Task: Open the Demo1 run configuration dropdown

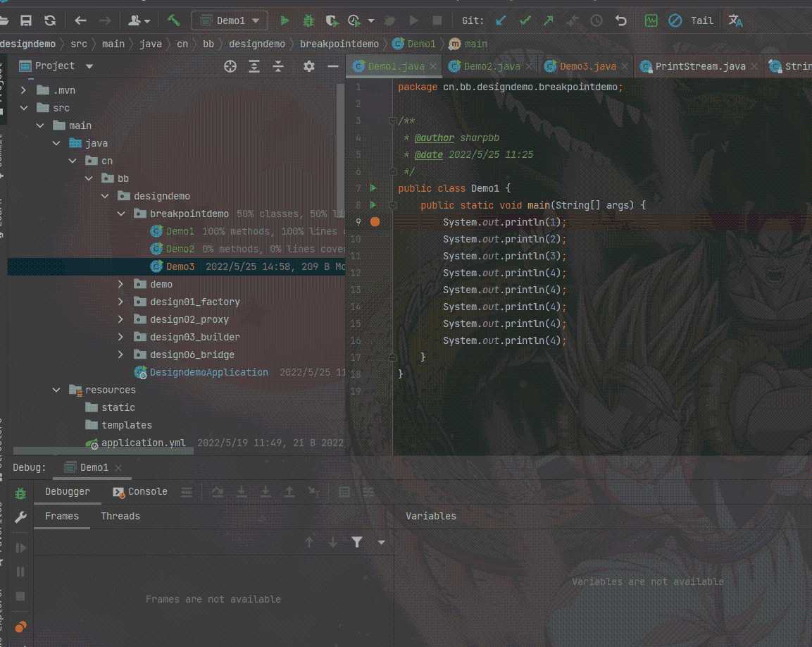Action: 230,20
